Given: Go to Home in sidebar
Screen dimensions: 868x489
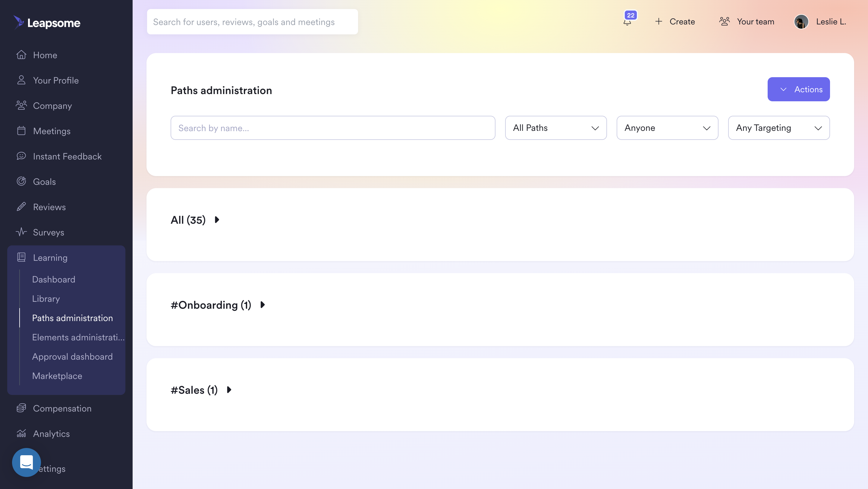Looking at the screenshot, I should 45,55.
